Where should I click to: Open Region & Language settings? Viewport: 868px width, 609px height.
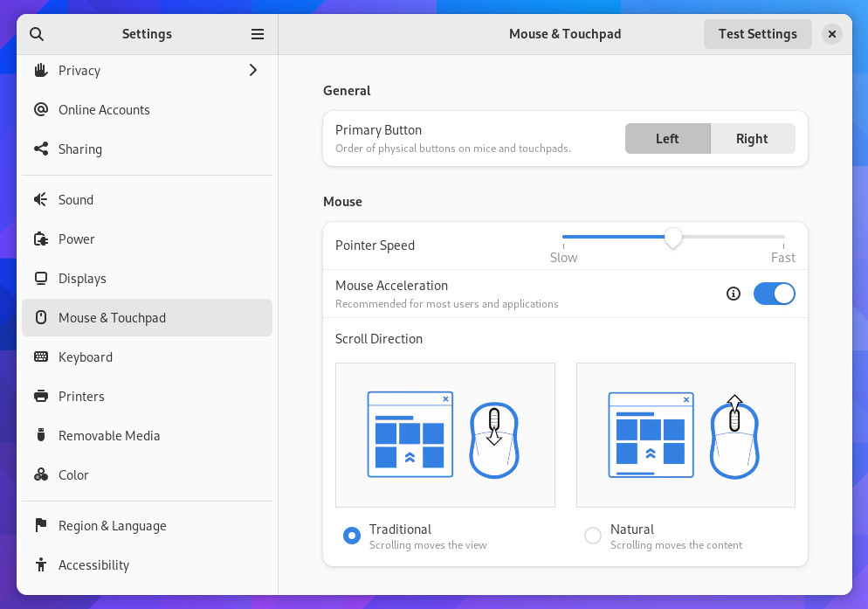coord(147,525)
